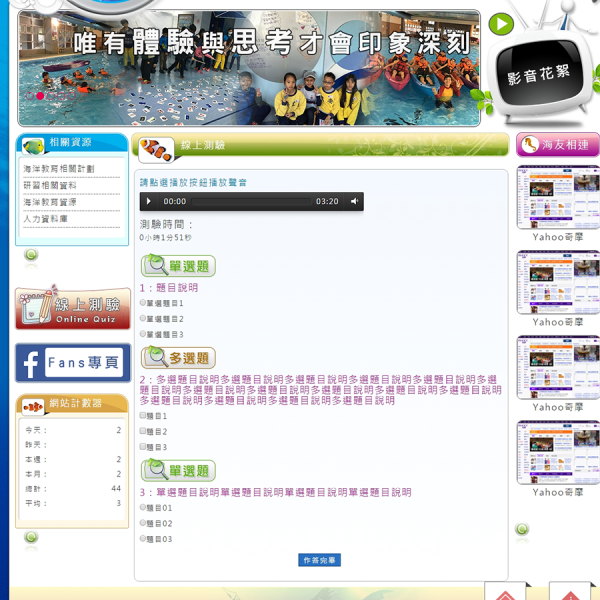Viewport: 600px width, 600px height.
Task: Choose radio option 單選題目3
Action: tap(143, 334)
